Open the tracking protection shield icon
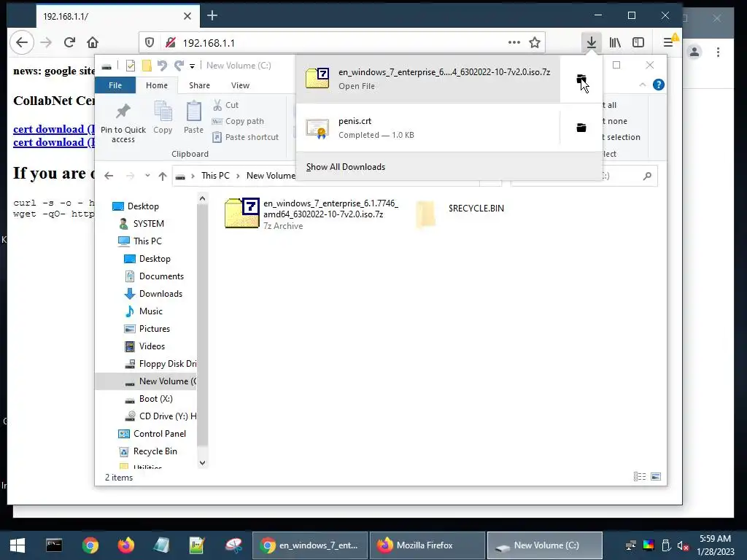 point(150,43)
